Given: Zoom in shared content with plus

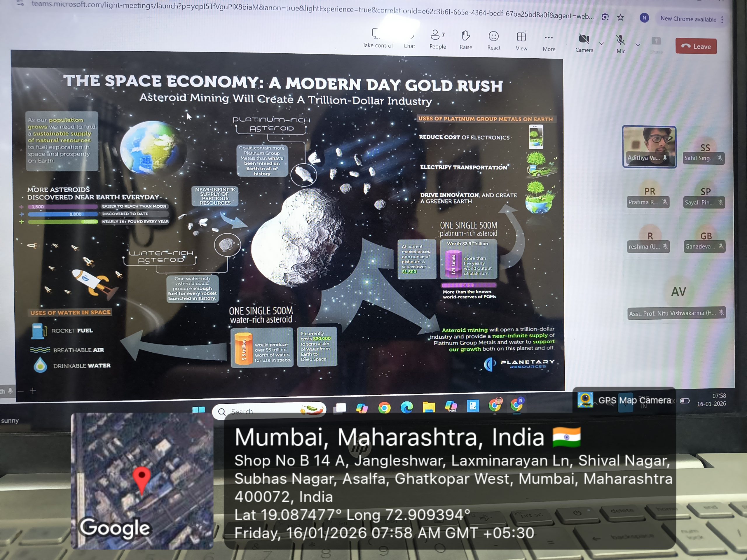Looking at the screenshot, I should point(33,391).
